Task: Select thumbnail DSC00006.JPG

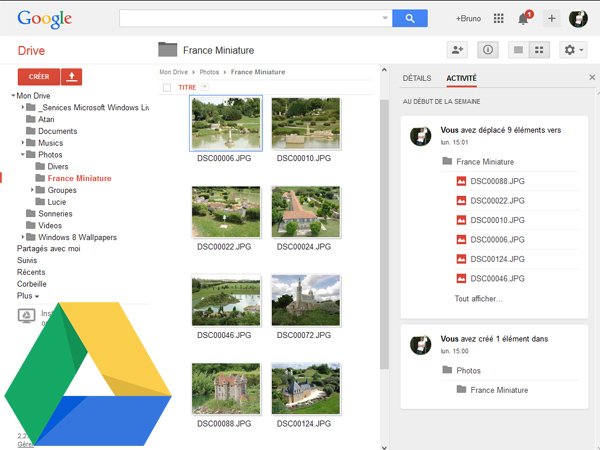Action: coord(226,123)
